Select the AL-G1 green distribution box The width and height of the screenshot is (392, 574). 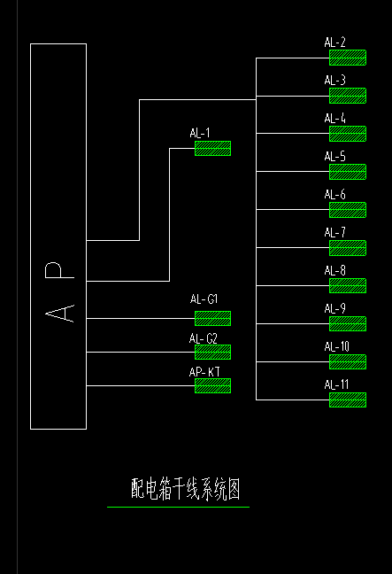pyautogui.click(x=212, y=319)
